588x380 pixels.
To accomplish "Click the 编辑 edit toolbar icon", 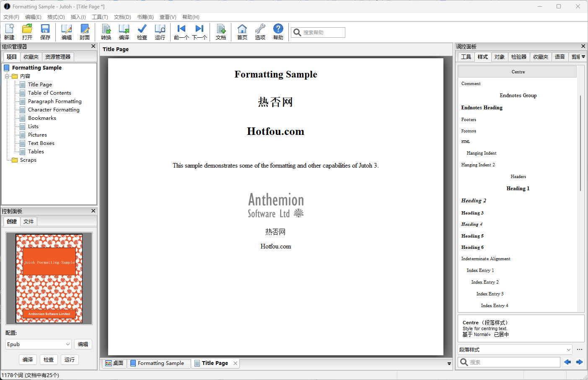I will [x=67, y=32].
